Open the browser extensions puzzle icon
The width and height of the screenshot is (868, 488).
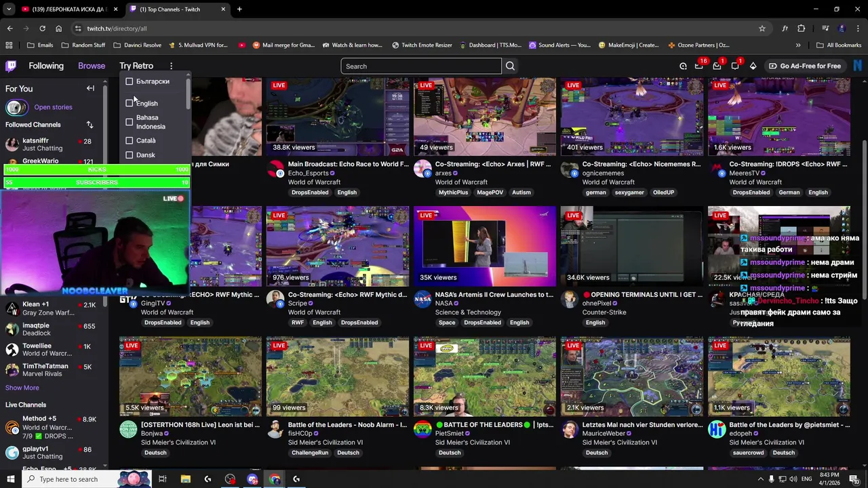tap(802, 28)
